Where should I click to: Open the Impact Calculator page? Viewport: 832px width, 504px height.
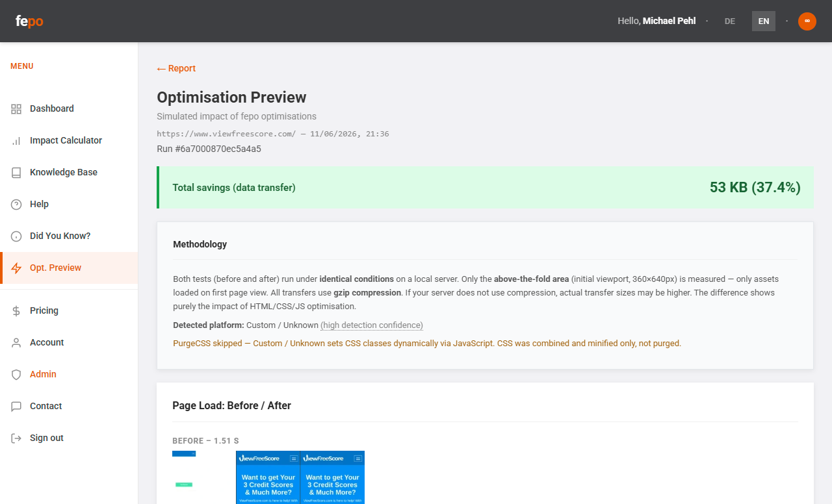69,140
